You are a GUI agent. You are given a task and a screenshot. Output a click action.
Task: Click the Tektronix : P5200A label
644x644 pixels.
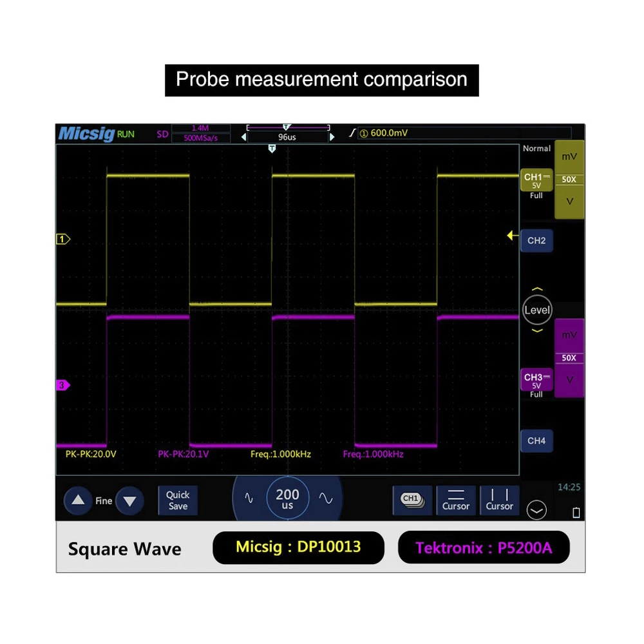point(484,547)
